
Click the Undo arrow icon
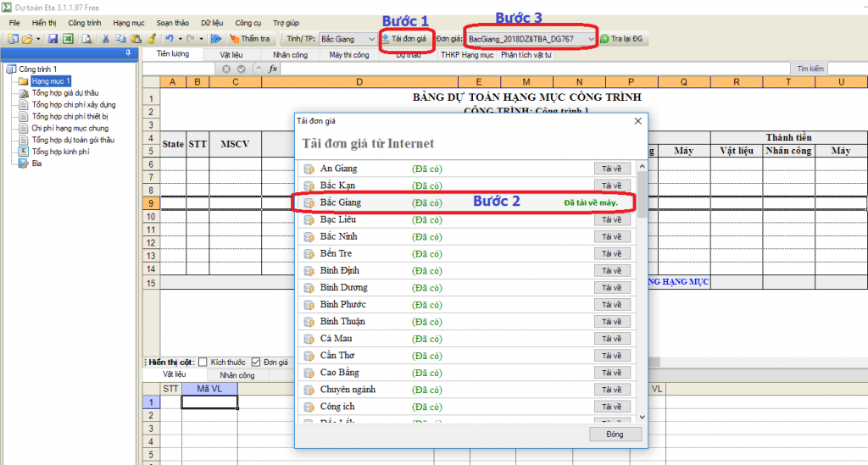point(169,39)
